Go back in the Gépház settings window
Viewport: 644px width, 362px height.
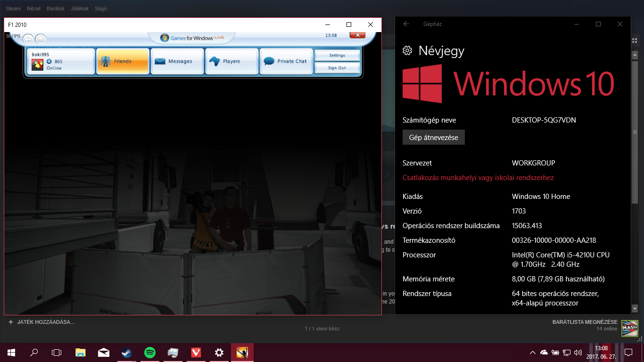(406, 24)
